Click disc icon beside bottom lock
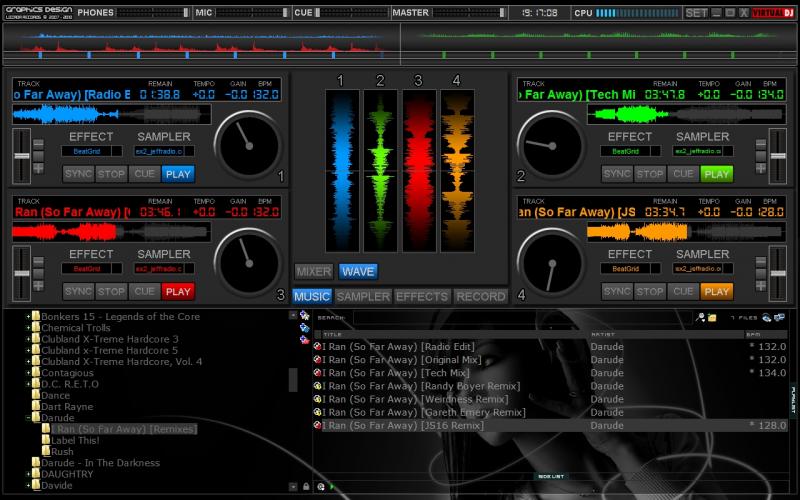The width and height of the screenshot is (800, 500). pyautogui.click(x=320, y=487)
